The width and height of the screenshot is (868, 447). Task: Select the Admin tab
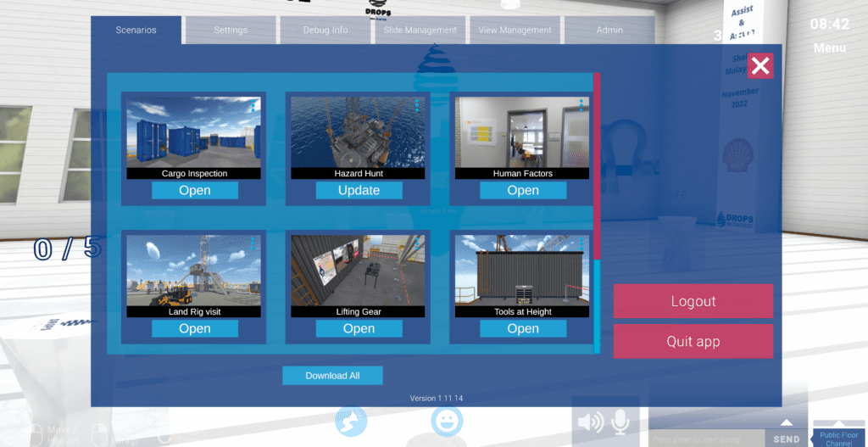click(x=609, y=30)
